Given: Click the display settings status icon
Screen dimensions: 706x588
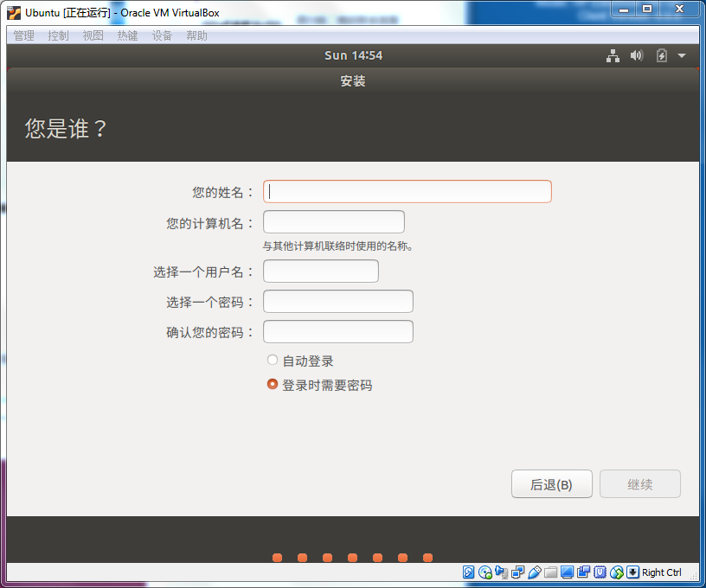Looking at the screenshot, I should click(567, 572).
